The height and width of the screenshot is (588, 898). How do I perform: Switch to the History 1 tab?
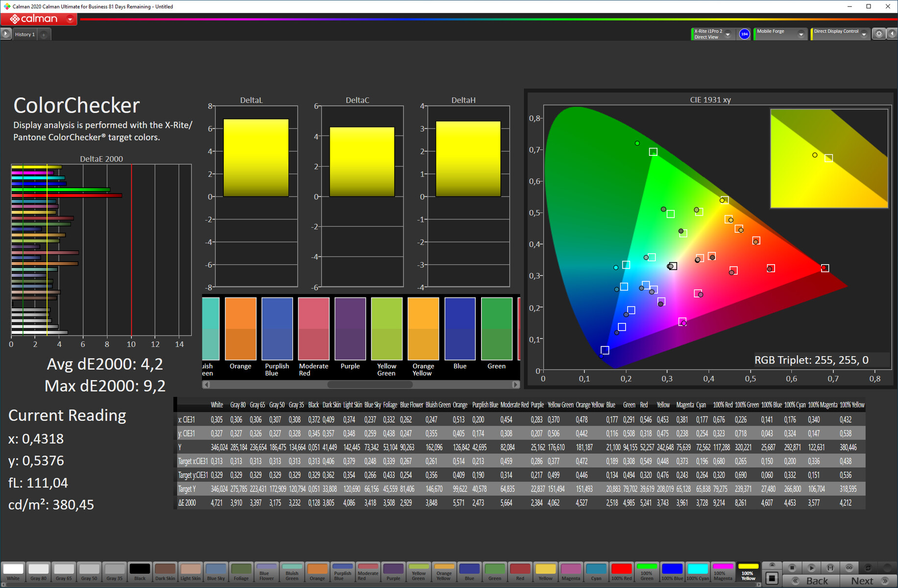coord(25,34)
